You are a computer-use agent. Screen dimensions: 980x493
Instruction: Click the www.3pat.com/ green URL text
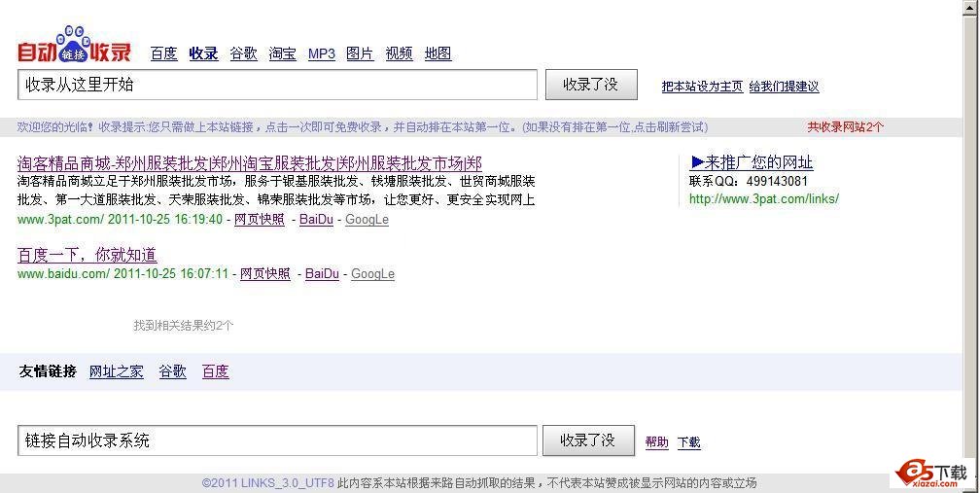click(x=60, y=220)
